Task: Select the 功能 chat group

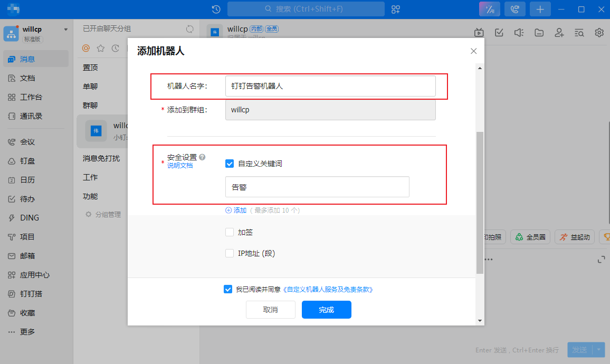Action: click(90, 196)
